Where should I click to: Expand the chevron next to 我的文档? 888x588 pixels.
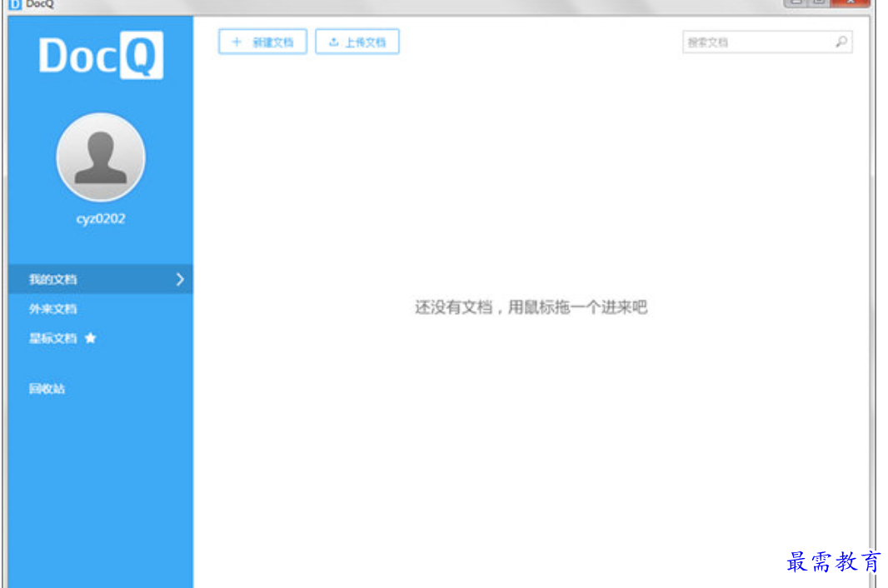click(x=180, y=280)
